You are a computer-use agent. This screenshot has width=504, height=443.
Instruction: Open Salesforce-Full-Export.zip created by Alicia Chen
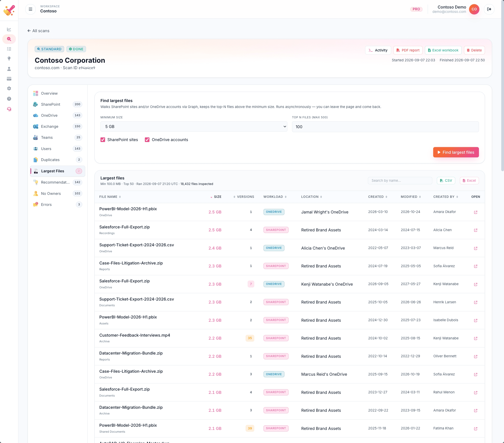pos(475,230)
